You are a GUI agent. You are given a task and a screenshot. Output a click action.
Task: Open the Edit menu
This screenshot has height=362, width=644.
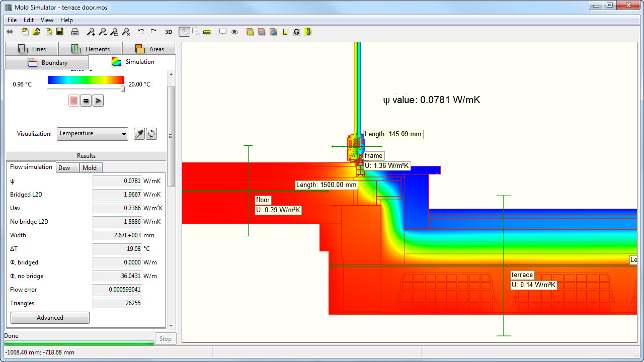point(29,20)
